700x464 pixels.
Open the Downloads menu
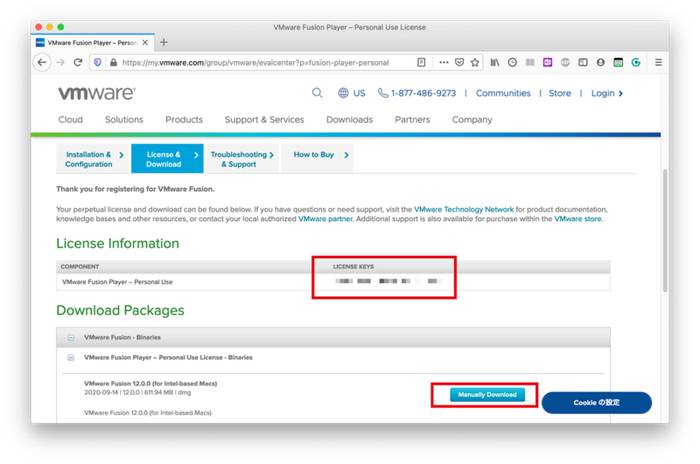click(x=350, y=120)
